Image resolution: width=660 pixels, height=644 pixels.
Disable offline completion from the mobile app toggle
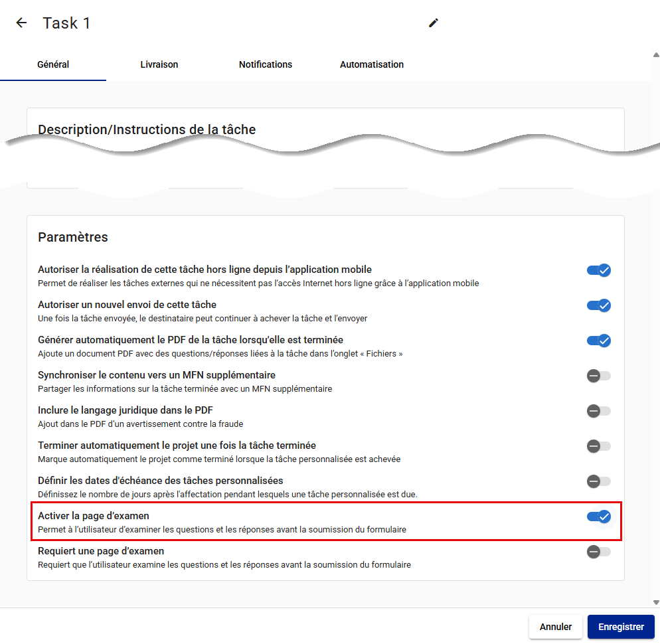(x=598, y=270)
